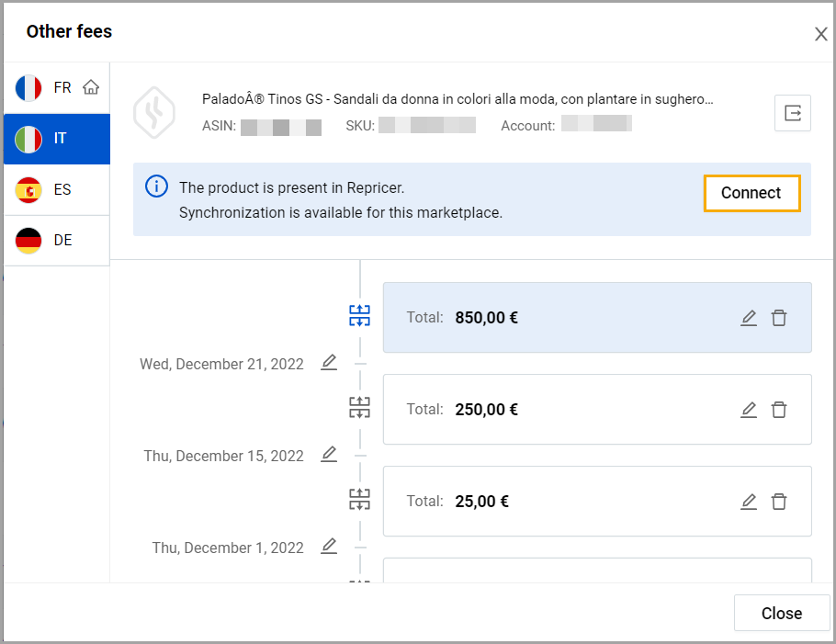Click the Other fees dialog title
This screenshot has width=836, height=644.
coord(69,31)
